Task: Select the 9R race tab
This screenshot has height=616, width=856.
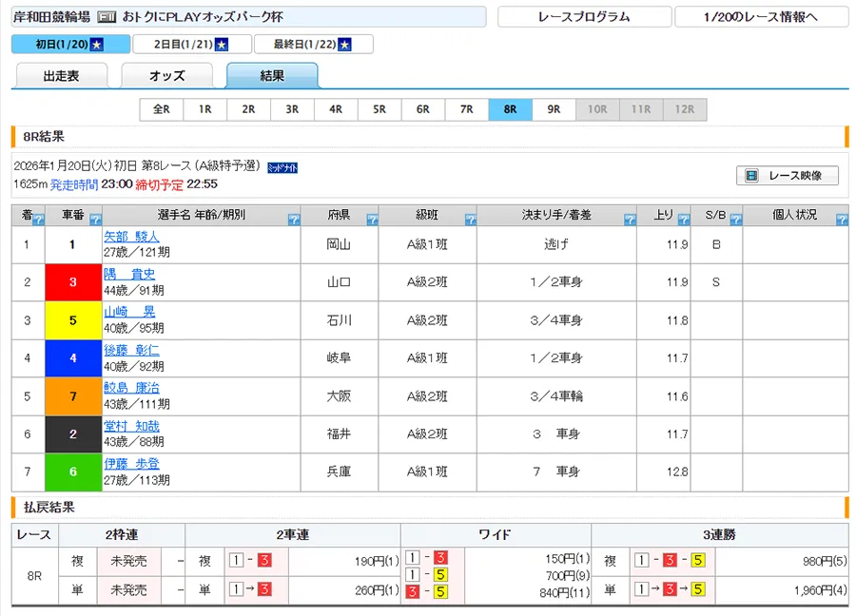Action: click(x=554, y=109)
